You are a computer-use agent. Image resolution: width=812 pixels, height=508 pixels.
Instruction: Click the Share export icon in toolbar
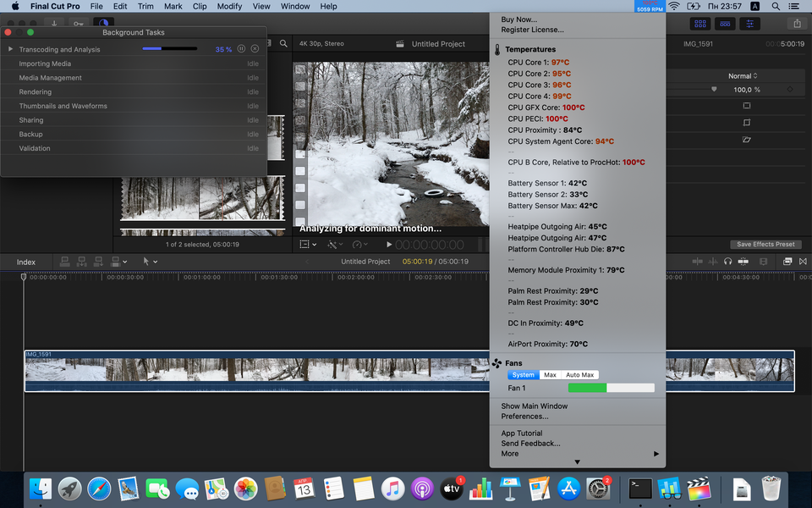(x=796, y=24)
